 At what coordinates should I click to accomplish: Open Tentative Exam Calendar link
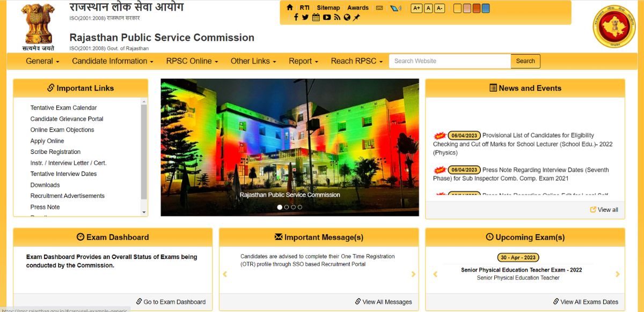(x=63, y=108)
